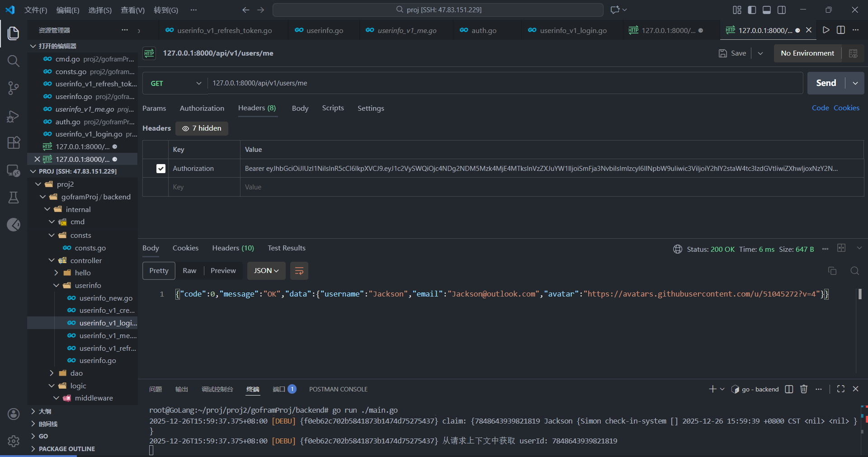
Task: Kill the terminal with trash icon
Action: [x=804, y=389]
